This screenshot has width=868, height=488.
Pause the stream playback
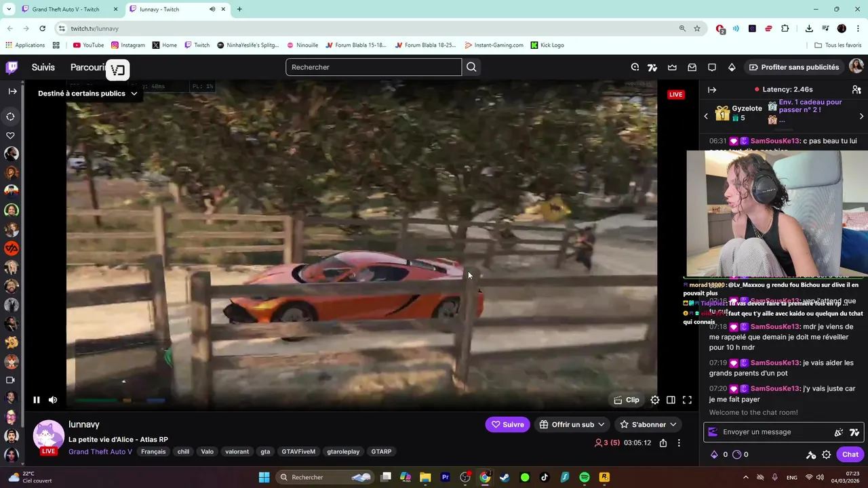coord(37,400)
